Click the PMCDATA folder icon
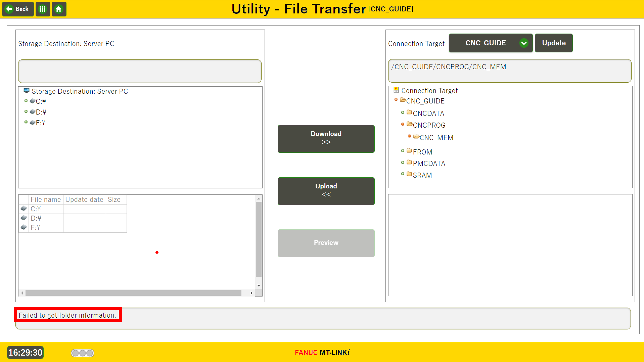Viewport: 644px width, 362px height. 409,163
